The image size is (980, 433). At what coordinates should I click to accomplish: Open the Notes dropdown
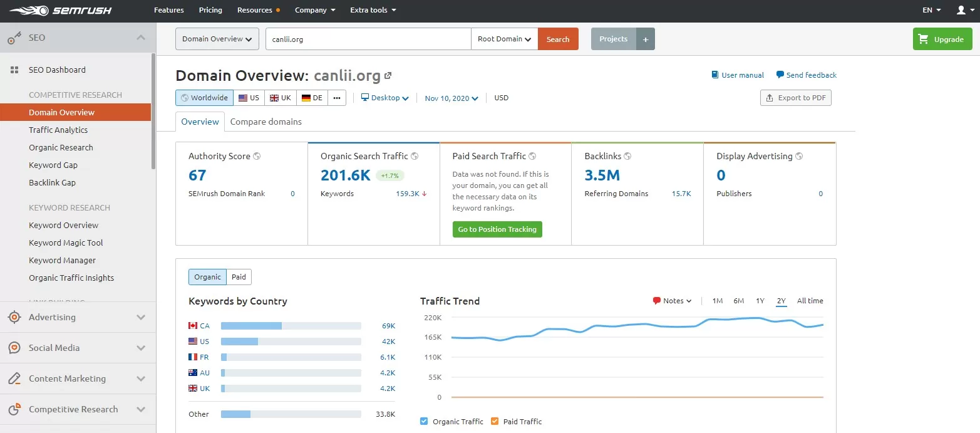[x=672, y=301]
